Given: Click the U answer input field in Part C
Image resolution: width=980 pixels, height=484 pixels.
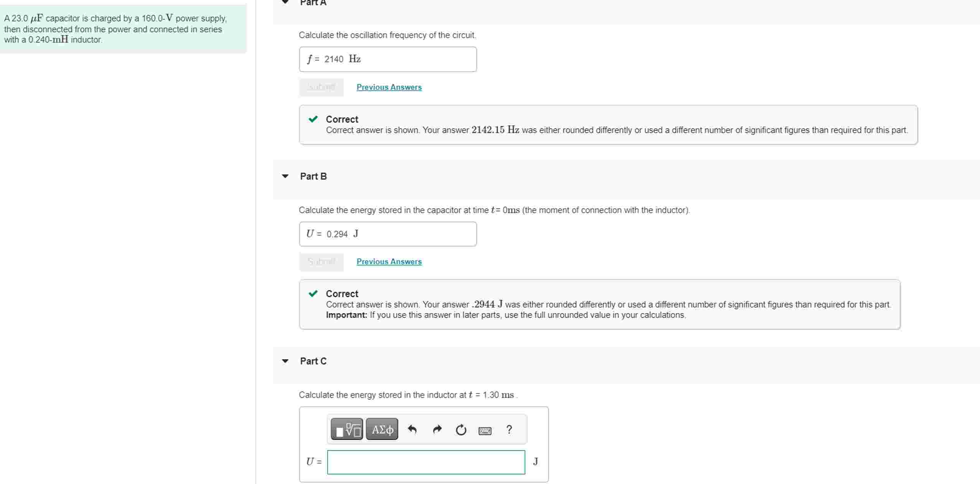Looking at the screenshot, I should (426, 462).
